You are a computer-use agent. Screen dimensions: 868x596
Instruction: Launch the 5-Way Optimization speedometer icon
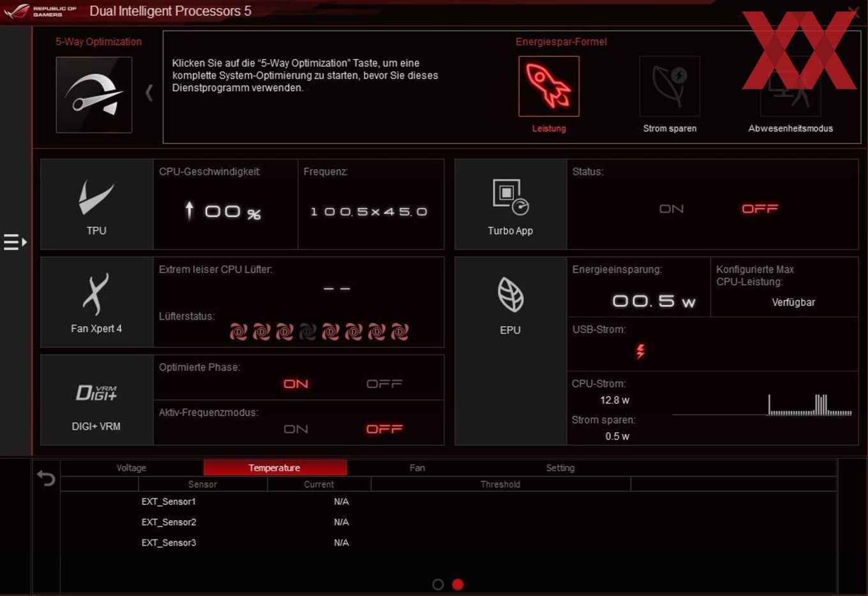[x=94, y=94]
